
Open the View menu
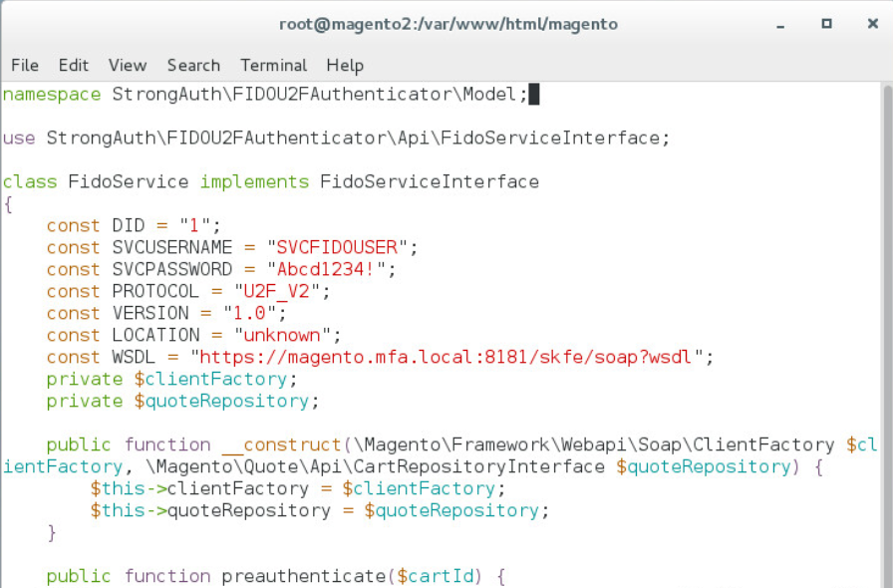click(x=128, y=65)
